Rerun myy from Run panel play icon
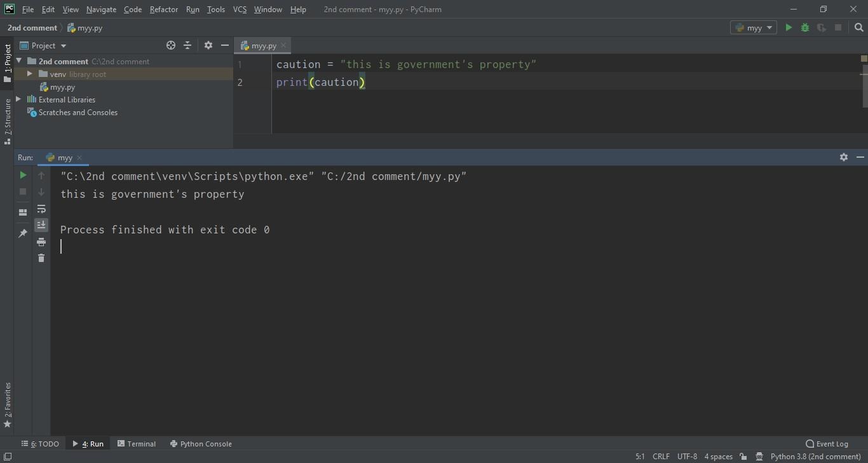Screen dimensions: 868x463 (23, 175)
